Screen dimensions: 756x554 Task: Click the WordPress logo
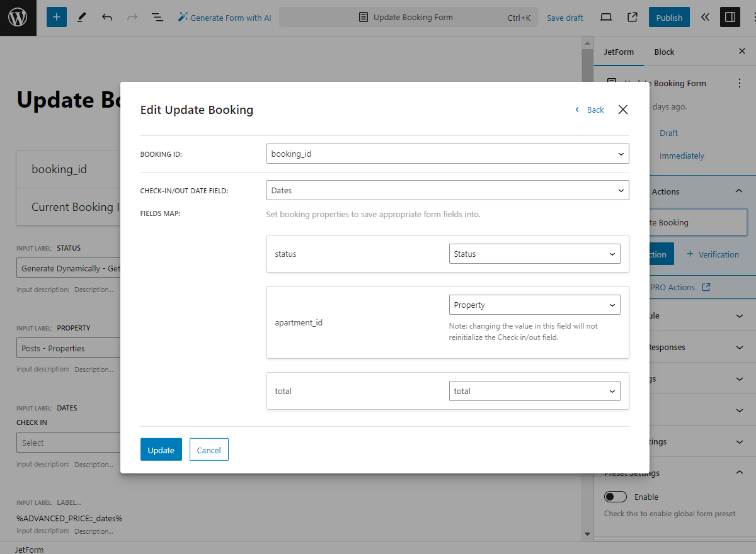18,17
